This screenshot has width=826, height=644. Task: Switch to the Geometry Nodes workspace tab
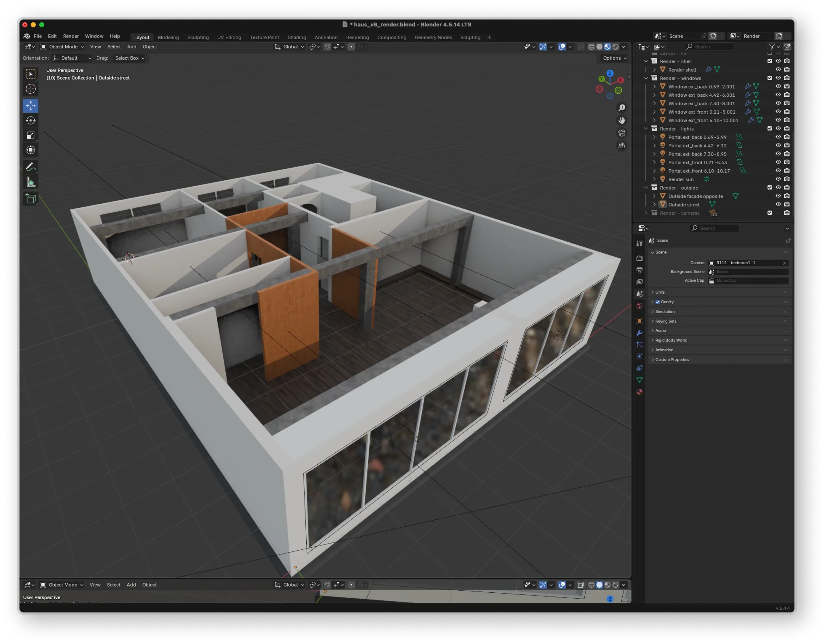coord(433,37)
